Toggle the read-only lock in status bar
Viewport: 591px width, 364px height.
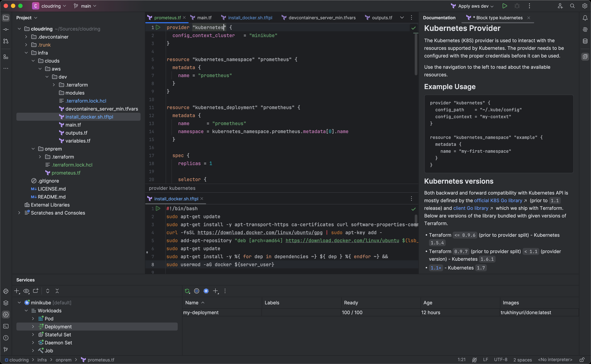(582, 360)
